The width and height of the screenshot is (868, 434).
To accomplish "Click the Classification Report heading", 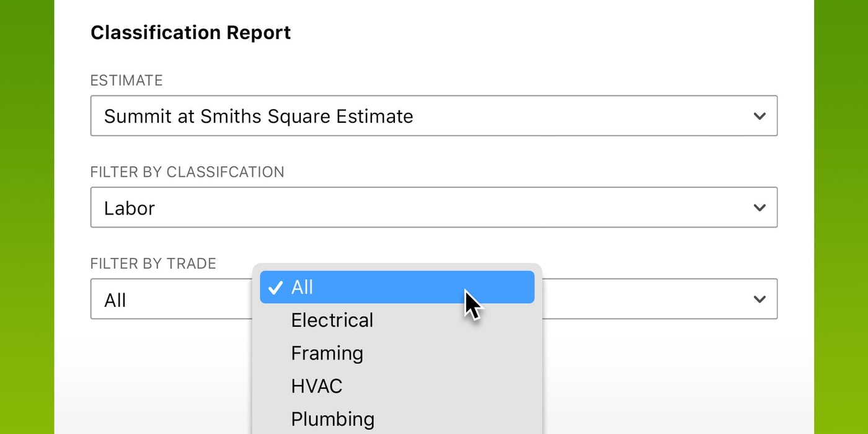I will [190, 32].
